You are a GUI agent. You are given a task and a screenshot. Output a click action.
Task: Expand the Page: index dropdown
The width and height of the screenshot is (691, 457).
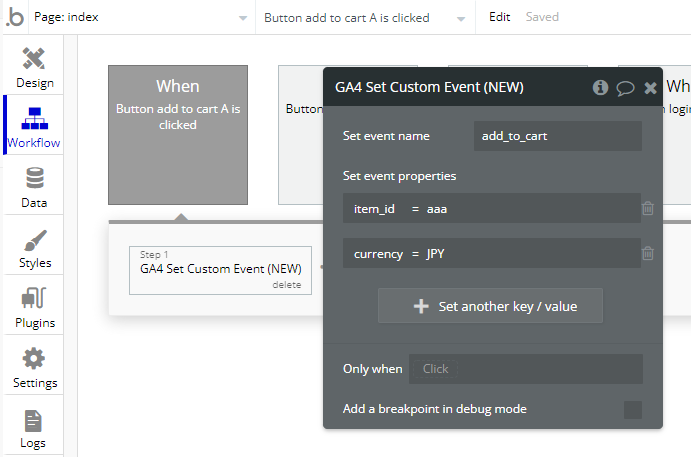(x=140, y=17)
